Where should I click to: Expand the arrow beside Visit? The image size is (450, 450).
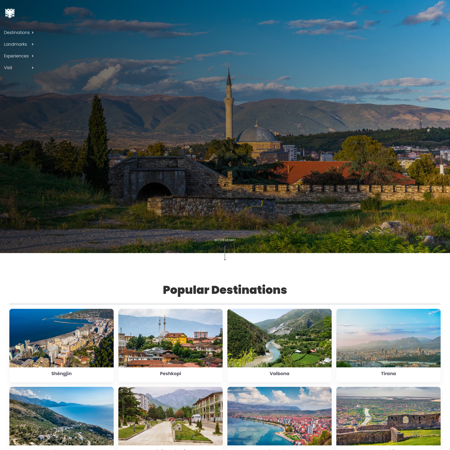coord(33,68)
